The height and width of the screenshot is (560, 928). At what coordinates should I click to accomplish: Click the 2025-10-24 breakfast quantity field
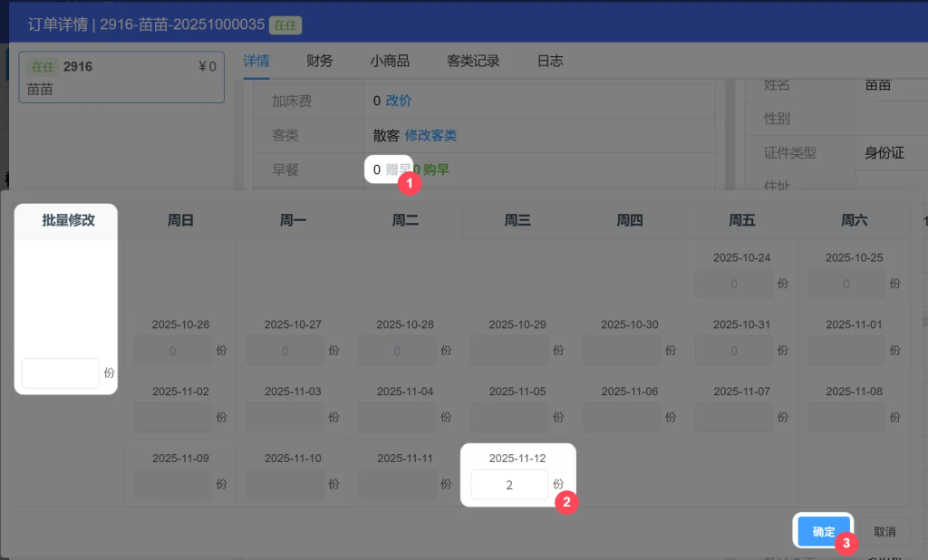(733, 284)
